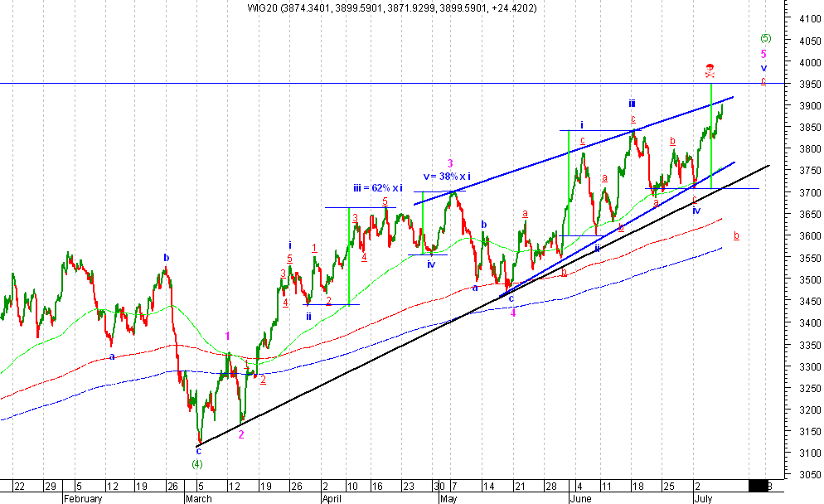
Task: Select the June month label
Action: pyautogui.click(x=580, y=499)
